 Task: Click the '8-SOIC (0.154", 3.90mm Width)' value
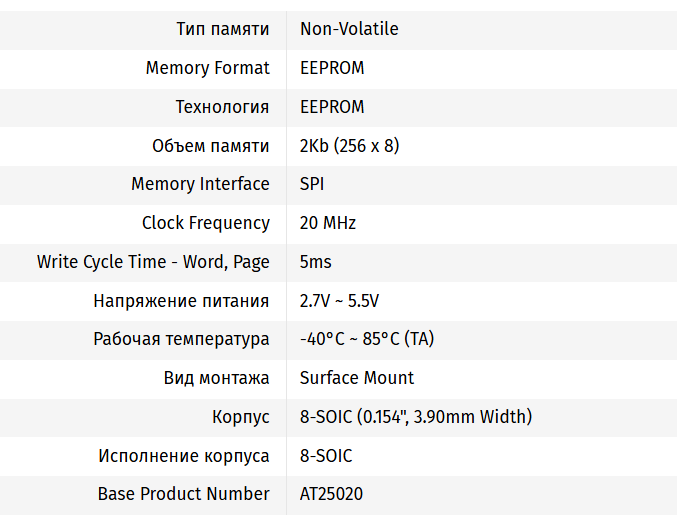(416, 417)
